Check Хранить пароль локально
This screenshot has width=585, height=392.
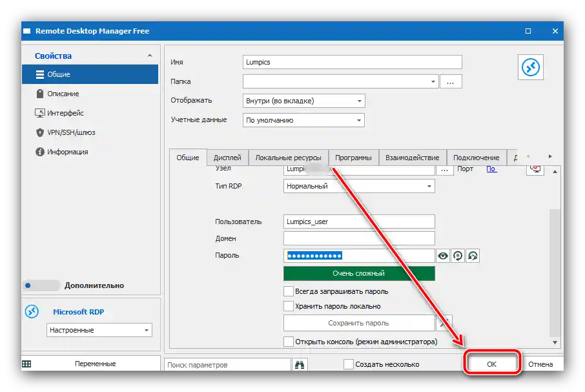(288, 305)
